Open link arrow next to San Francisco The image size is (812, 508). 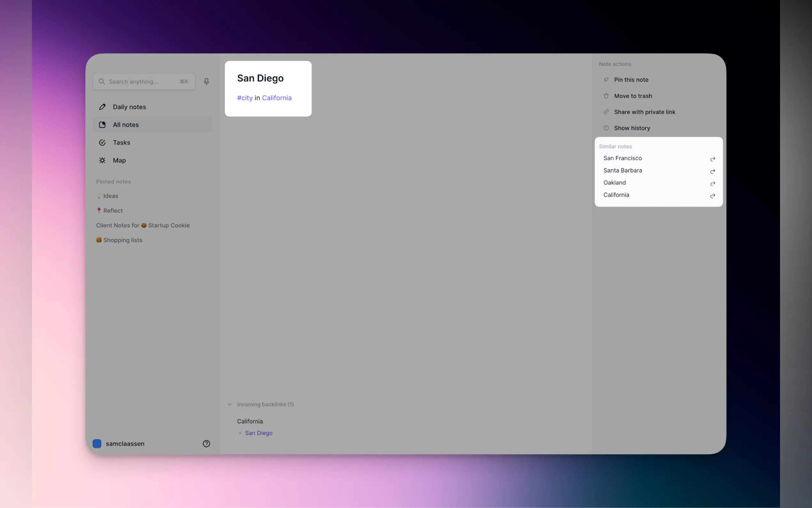point(712,159)
